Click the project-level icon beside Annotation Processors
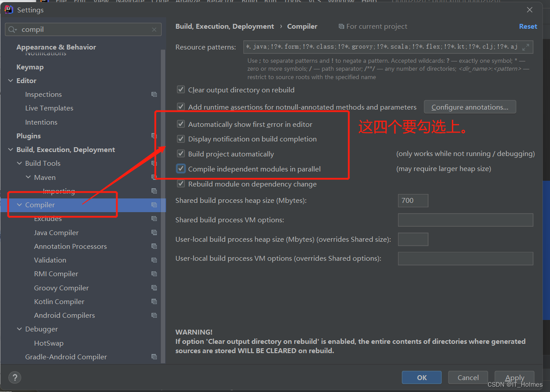 pyautogui.click(x=154, y=246)
